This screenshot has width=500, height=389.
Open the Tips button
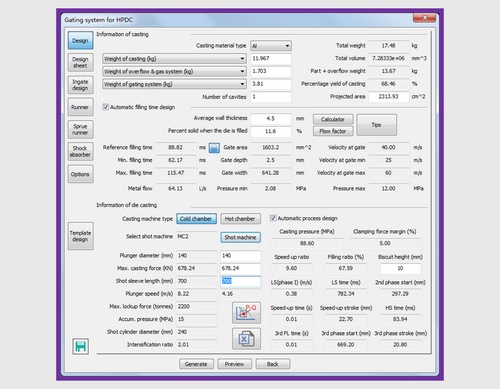pos(376,125)
